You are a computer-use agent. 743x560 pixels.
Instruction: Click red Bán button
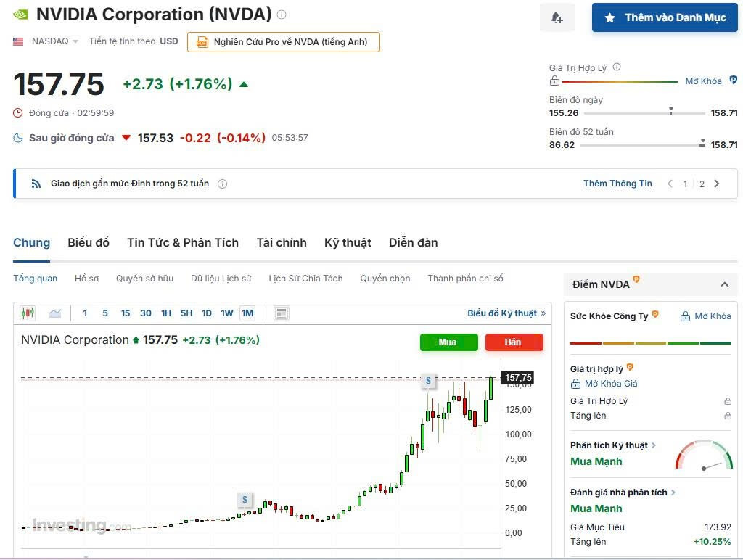[x=514, y=342]
